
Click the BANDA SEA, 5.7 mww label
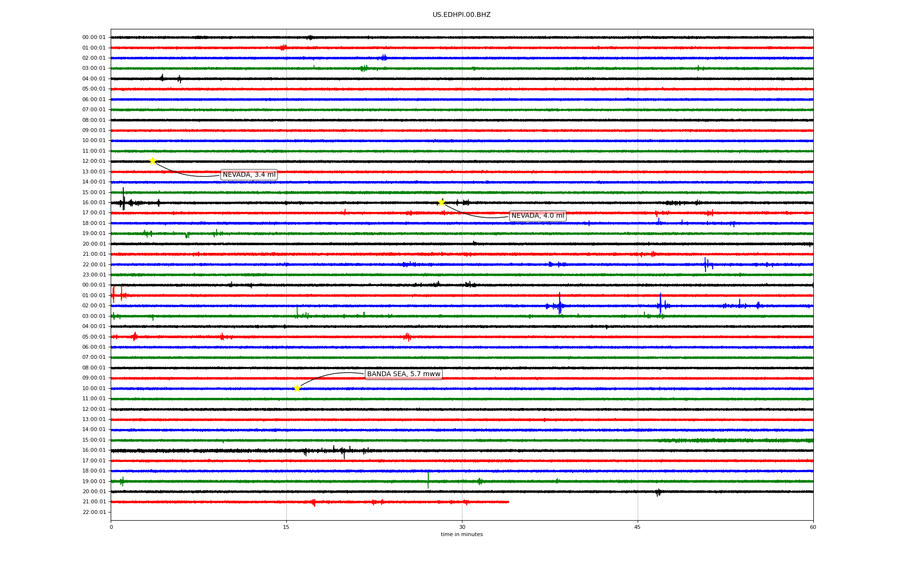point(403,374)
